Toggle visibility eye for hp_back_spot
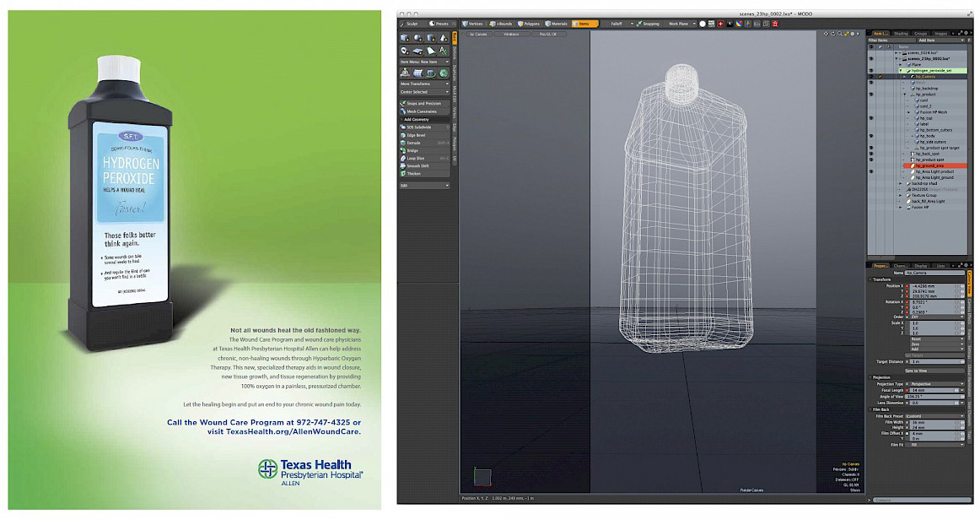 click(x=871, y=154)
